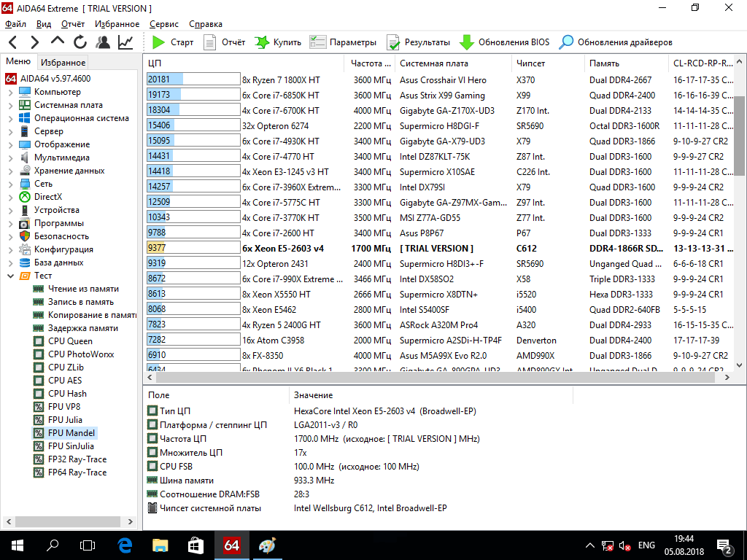
Task: Open the Копирование в память test
Action: pos(92,315)
